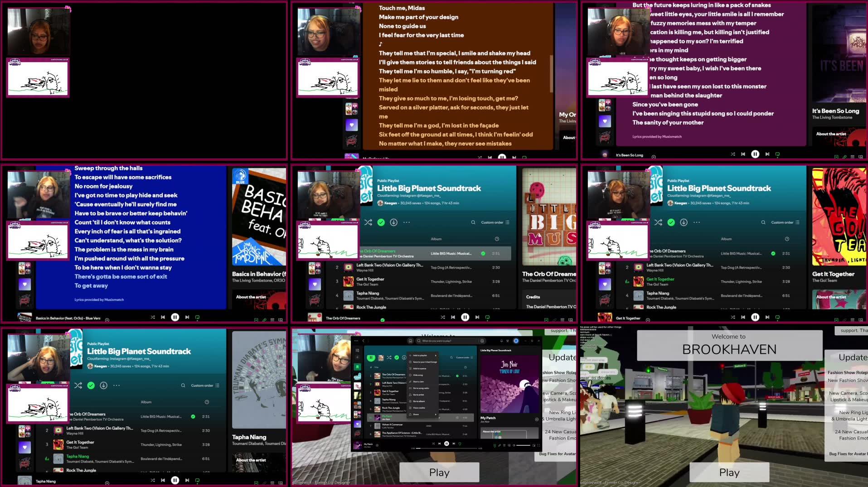
Task: Toggle shuffle in Orb Of Dreamers frame player bar
Action: pyautogui.click(x=443, y=317)
